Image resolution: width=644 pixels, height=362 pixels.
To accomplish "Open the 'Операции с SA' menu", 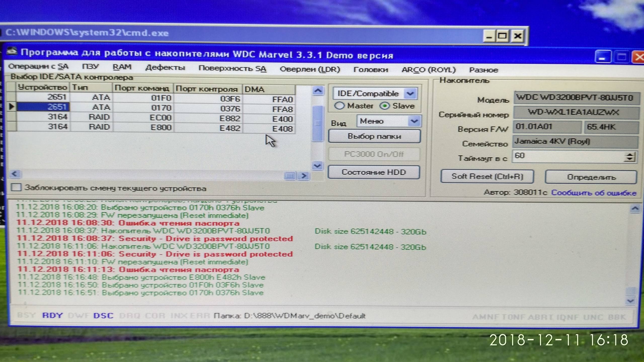I will point(38,67).
